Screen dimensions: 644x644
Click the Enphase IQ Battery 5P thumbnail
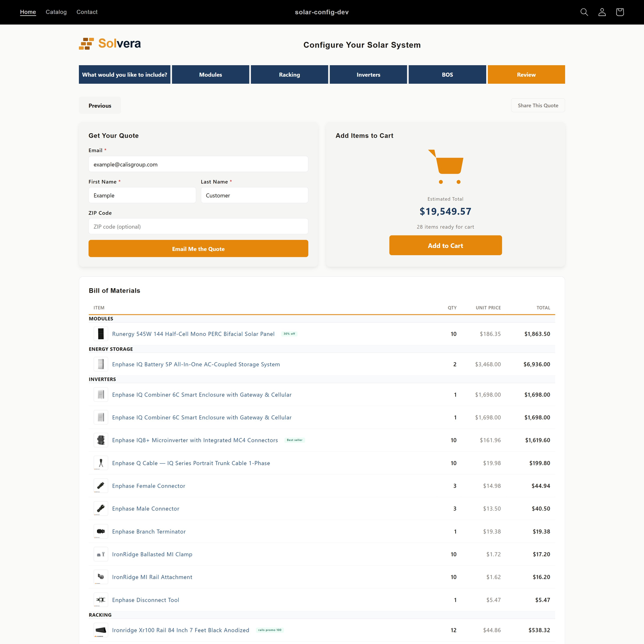point(101,364)
